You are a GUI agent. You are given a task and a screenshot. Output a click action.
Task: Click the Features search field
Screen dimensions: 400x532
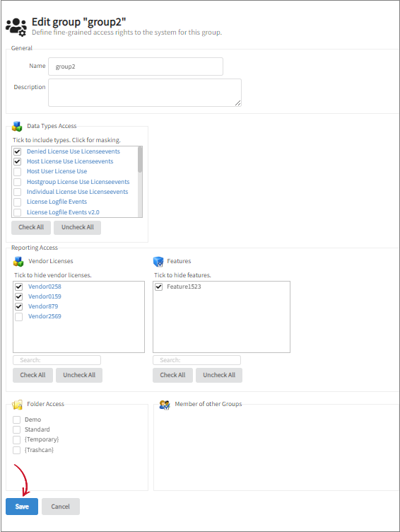[x=197, y=360]
